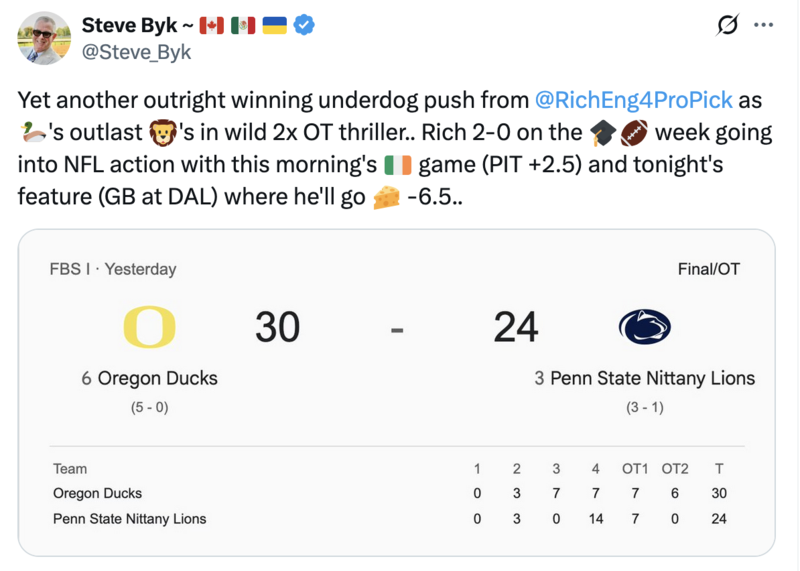Viewport: 800px width, 571px height.
Task: Click the Canadian flag emoji beside the name
Action: (x=211, y=25)
